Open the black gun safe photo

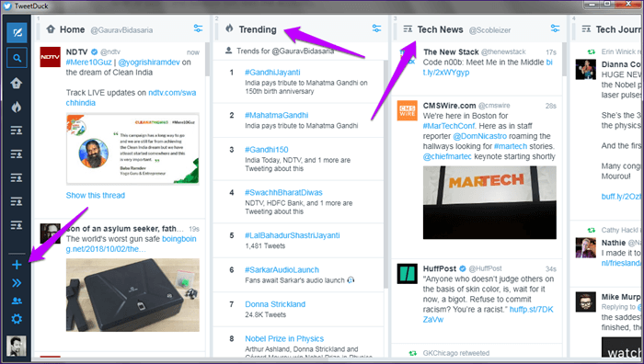[132, 295]
